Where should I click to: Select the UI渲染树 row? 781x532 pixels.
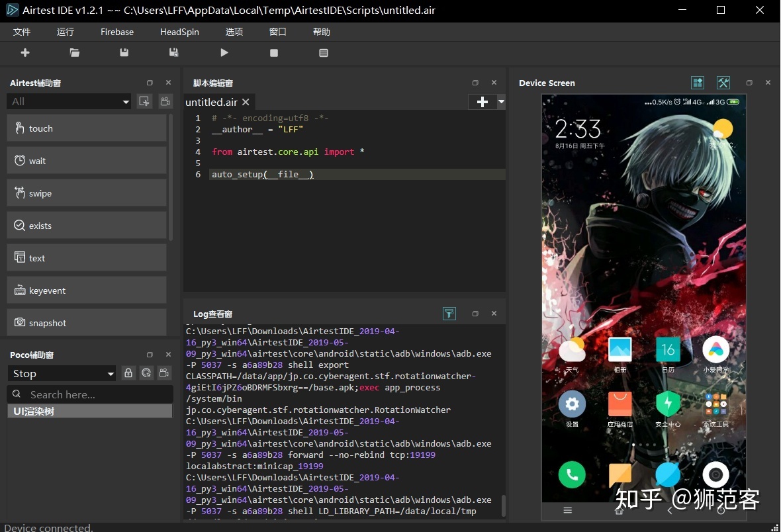click(89, 412)
